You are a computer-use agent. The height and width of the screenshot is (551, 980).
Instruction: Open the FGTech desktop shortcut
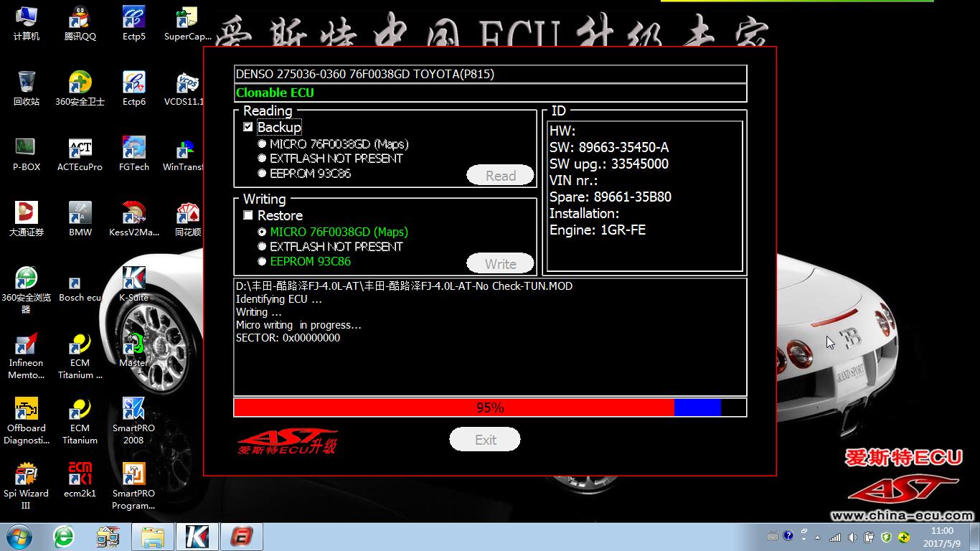(133, 154)
